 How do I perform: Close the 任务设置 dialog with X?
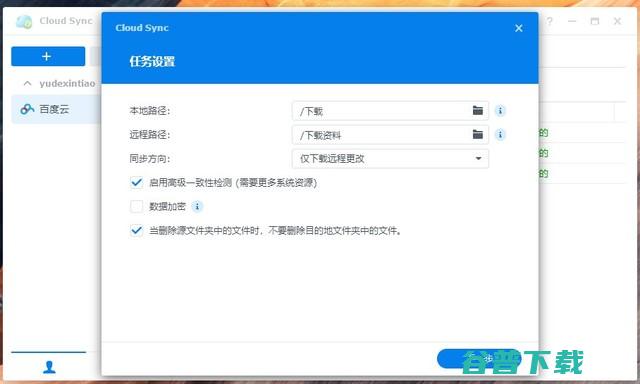coord(519,28)
